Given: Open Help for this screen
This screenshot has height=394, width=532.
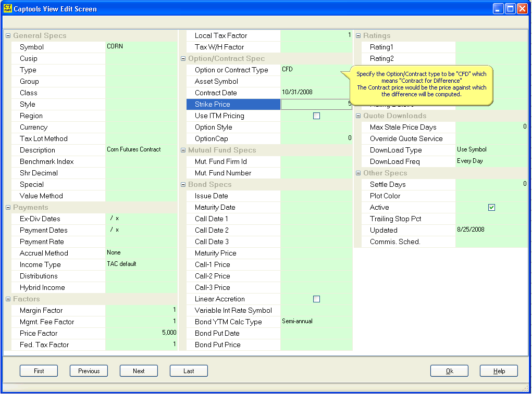Looking at the screenshot, I should point(499,371).
